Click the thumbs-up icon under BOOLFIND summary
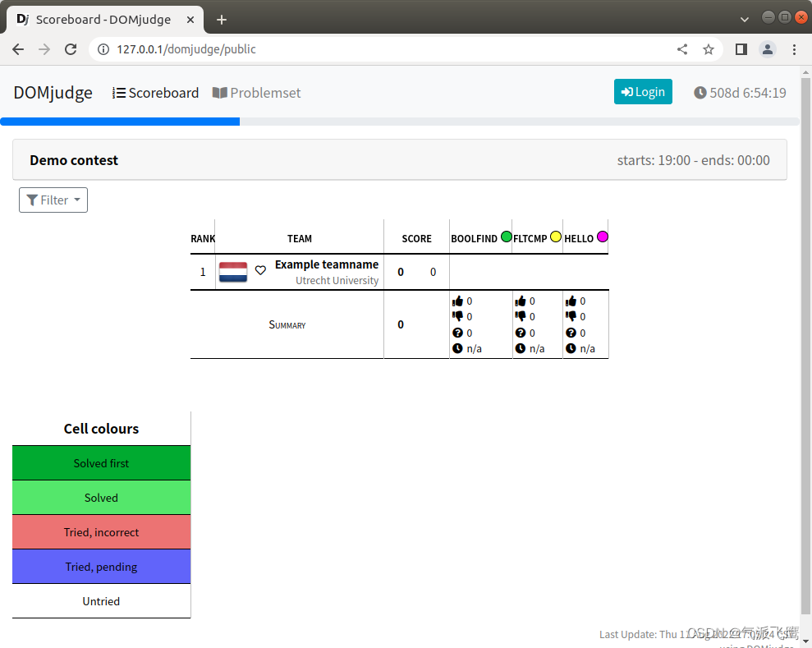Image resolution: width=812 pixels, height=648 pixels. [x=457, y=300]
